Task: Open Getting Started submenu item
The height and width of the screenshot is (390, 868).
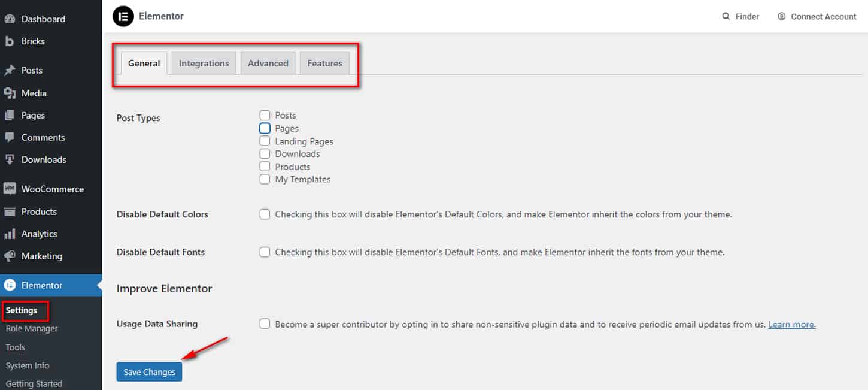Action: [x=34, y=384]
